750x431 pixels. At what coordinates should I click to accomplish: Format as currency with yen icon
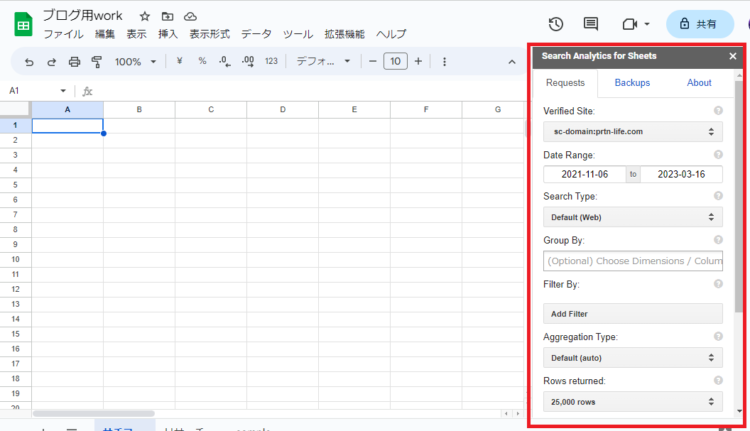click(179, 61)
